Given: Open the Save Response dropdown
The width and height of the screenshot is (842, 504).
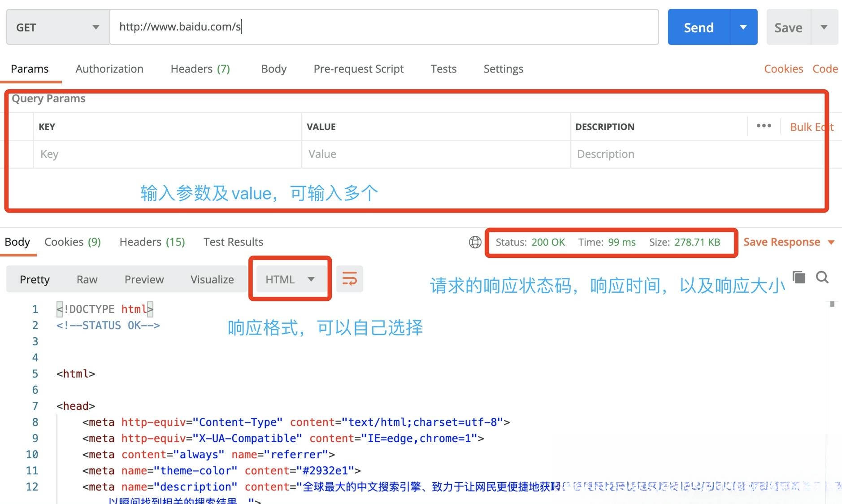Looking at the screenshot, I should (789, 242).
